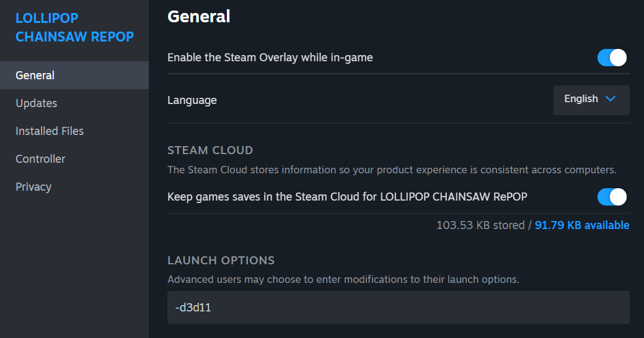Click the LOLLIPOP CHAINSAW REPOP game title
The height and width of the screenshot is (338, 644).
(74, 28)
